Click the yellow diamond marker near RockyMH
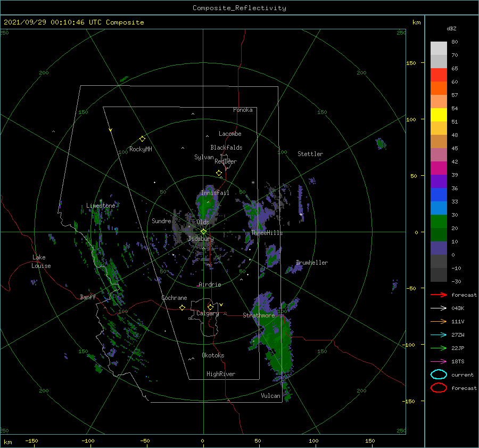479x448 pixels. click(x=142, y=139)
